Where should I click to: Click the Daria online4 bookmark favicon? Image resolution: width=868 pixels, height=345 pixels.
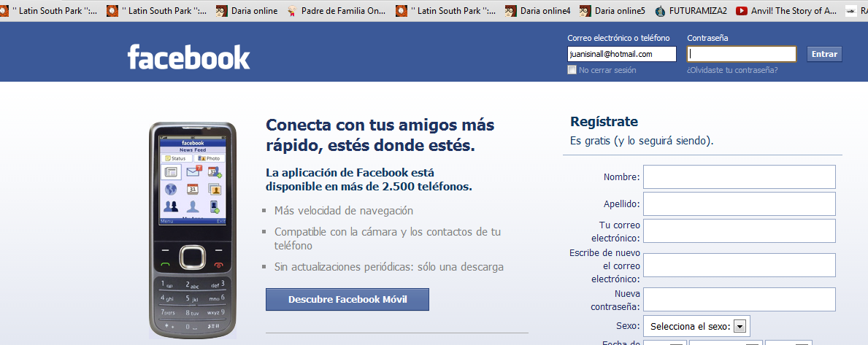point(511,10)
